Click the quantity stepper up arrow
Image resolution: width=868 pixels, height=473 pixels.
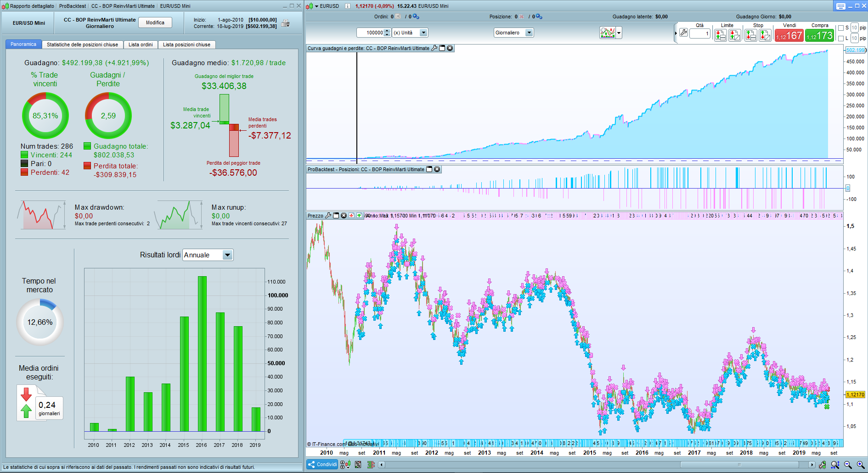point(387,31)
